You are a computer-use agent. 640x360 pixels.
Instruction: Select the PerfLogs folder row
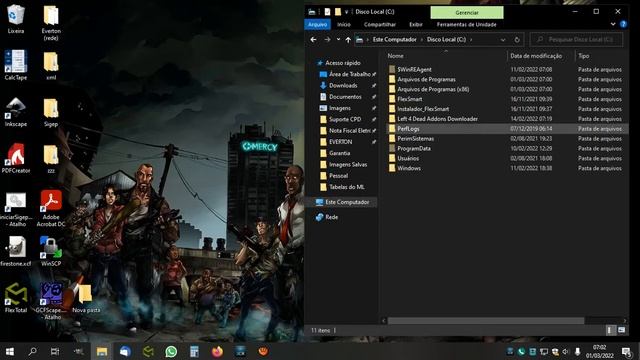[506, 129]
